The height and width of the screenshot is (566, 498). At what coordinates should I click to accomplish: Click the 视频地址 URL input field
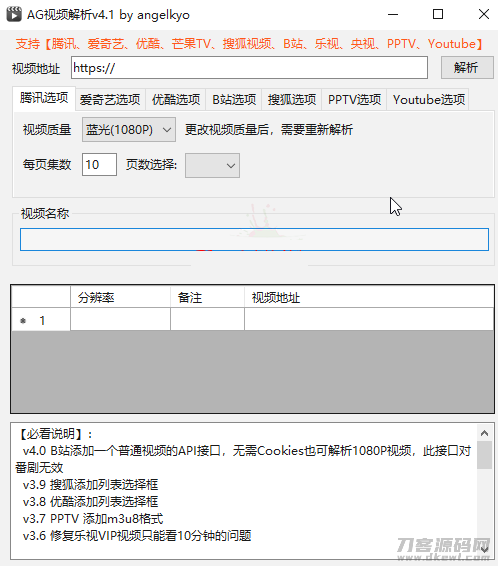(x=249, y=68)
